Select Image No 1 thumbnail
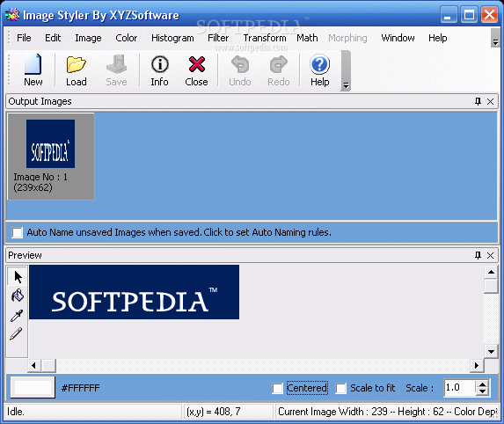Viewport: 504px width, 424px height. click(x=51, y=157)
